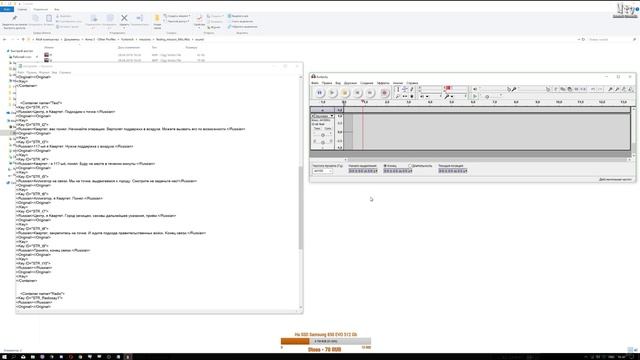Pause playback in Audacity
Screen dimensions: 640x360
[320, 93]
